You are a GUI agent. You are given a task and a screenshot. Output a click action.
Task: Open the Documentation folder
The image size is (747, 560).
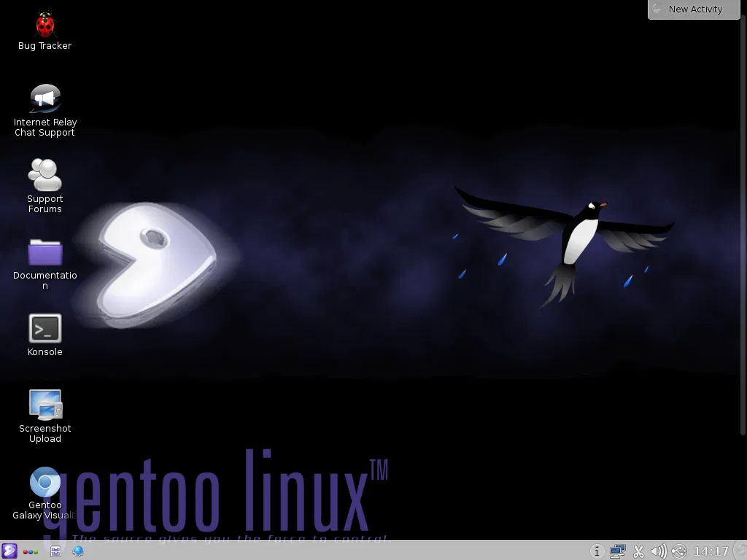(44, 252)
